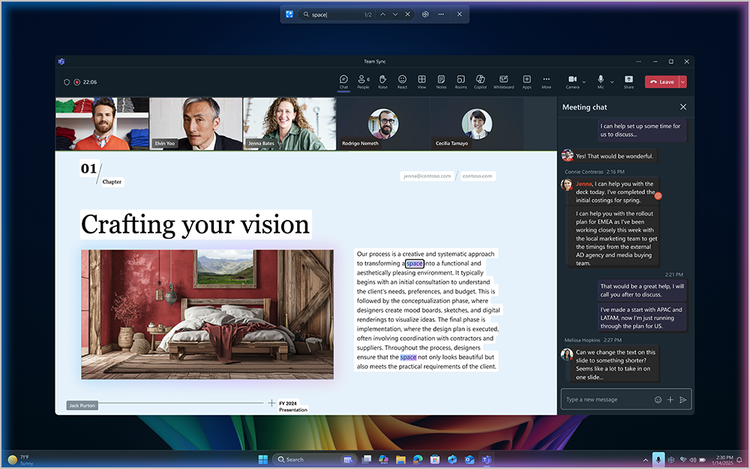Mute or unmute the Mic
This screenshot has width=750, height=469.
pos(601,80)
